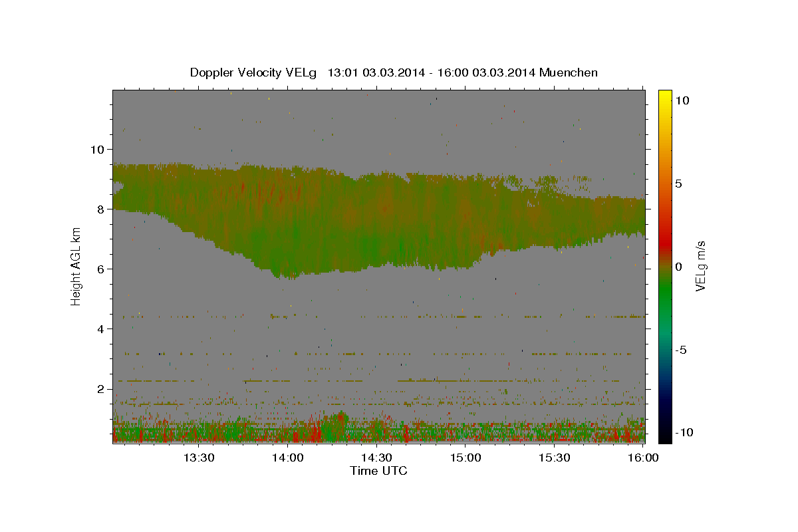Image resolution: width=798 pixels, height=532 pixels.
Task: Click the start date '13:01 03.03.2014' in title
Action: pyautogui.click(x=376, y=72)
